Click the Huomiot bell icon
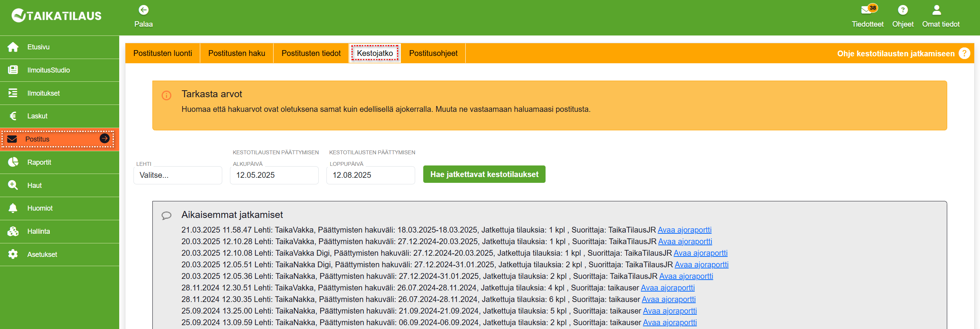 coord(13,208)
